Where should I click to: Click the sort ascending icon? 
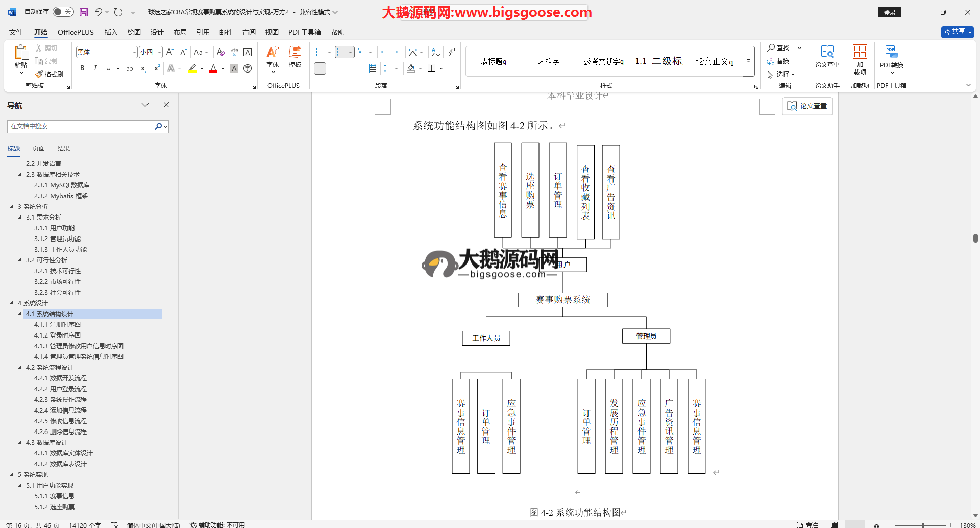pos(435,52)
